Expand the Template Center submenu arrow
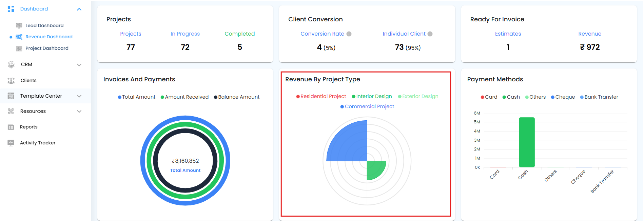The height and width of the screenshot is (221, 644). coord(79,96)
